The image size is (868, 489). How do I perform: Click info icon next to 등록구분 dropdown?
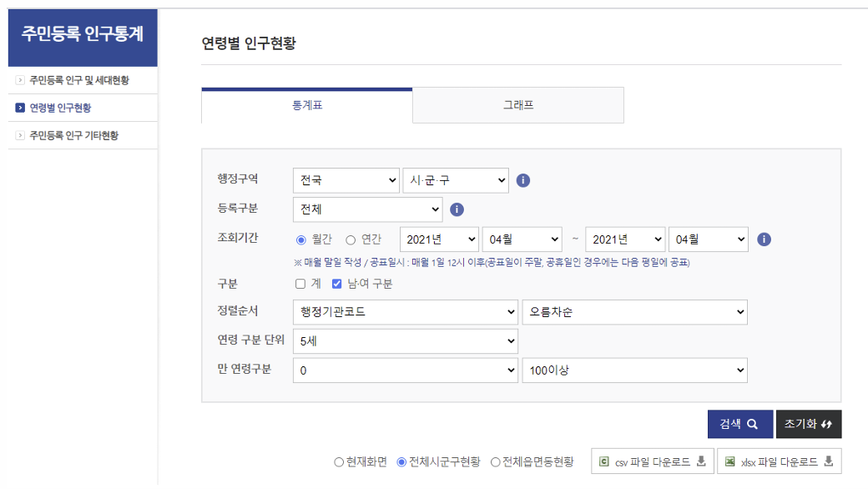457,209
